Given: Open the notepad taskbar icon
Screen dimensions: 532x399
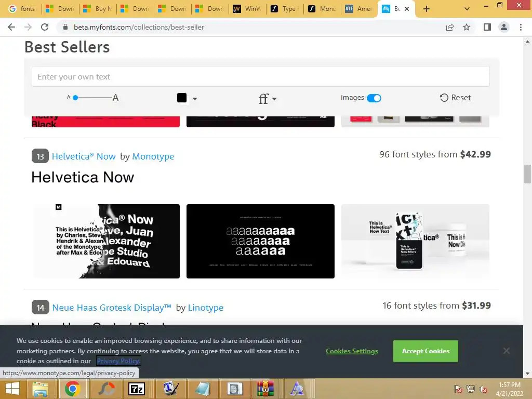Looking at the screenshot, I should [203, 389].
